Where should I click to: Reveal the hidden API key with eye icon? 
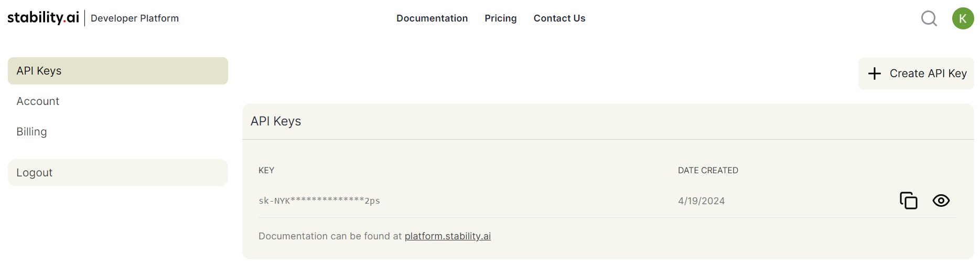pos(941,201)
